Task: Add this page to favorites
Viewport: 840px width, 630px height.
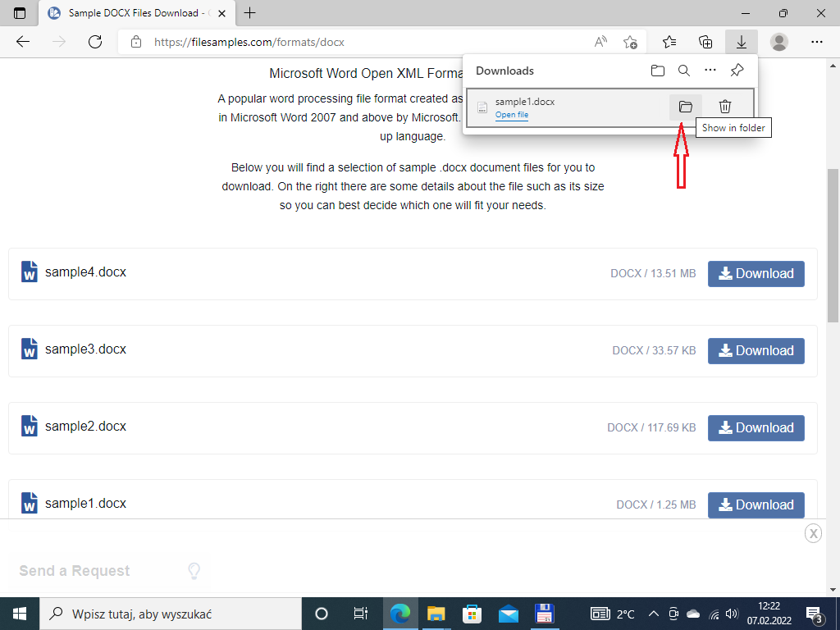Action: coord(631,42)
